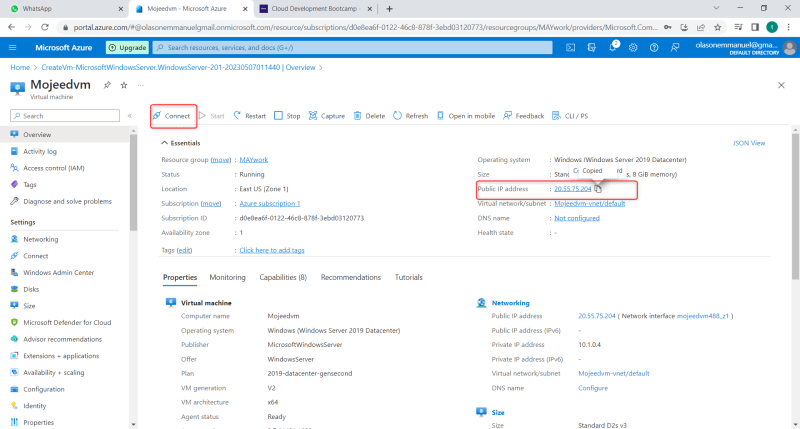
Task: Open the top bar feedback icon
Action: pyautogui.click(x=675, y=47)
